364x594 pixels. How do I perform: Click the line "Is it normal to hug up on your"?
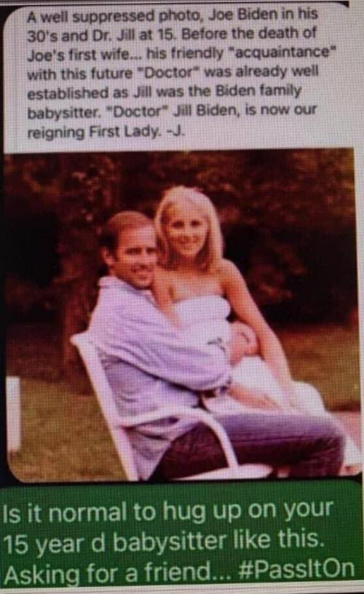click(169, 512)
